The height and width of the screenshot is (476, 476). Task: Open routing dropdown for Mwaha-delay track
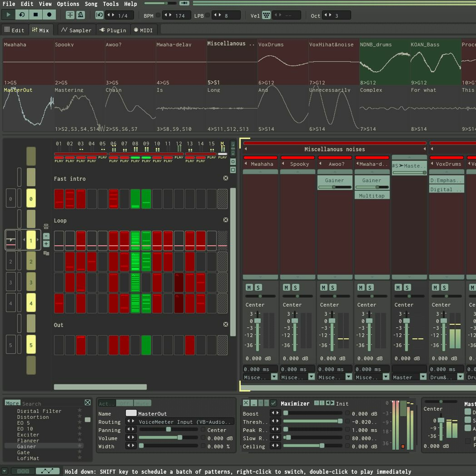click(386, 377)
